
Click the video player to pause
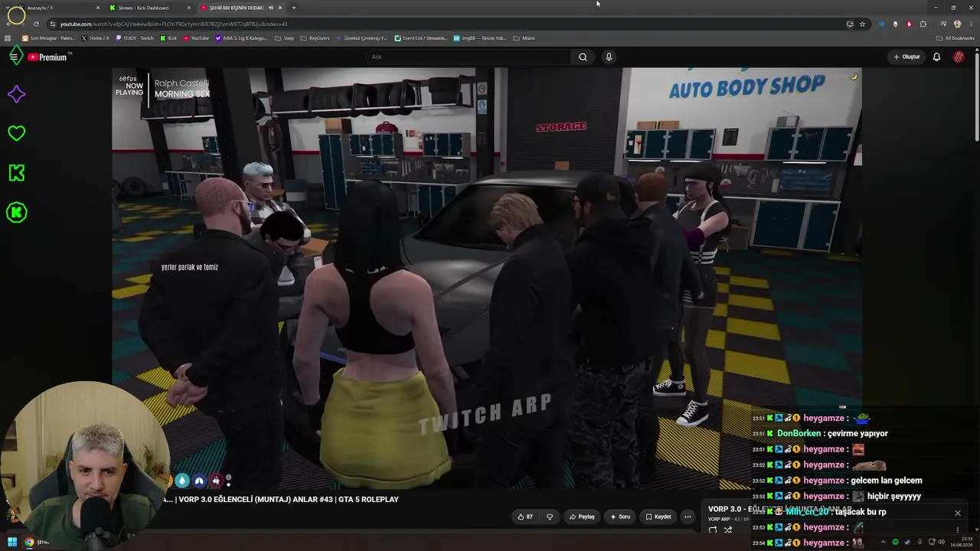coord(487,279)
